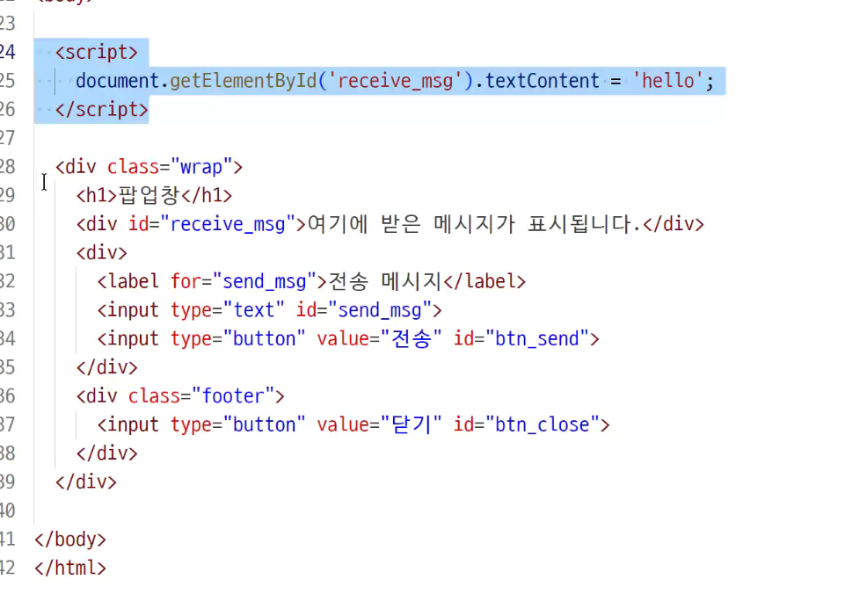Click id="btn_close" attribute

[x=527, y=426]
